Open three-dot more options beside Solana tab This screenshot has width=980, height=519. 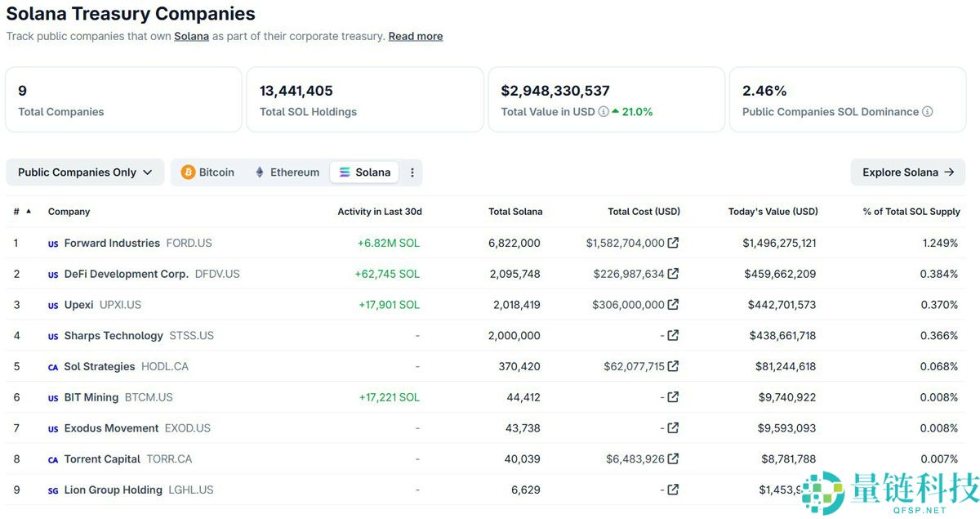(412, 172)
